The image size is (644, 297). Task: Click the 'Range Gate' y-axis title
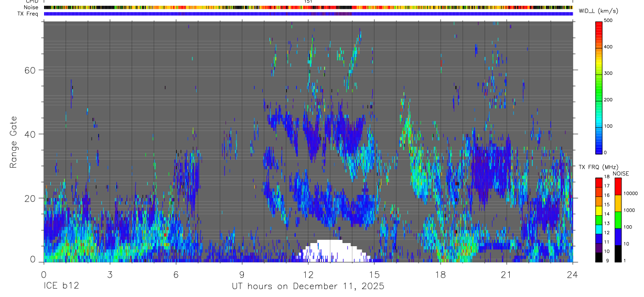14,141
